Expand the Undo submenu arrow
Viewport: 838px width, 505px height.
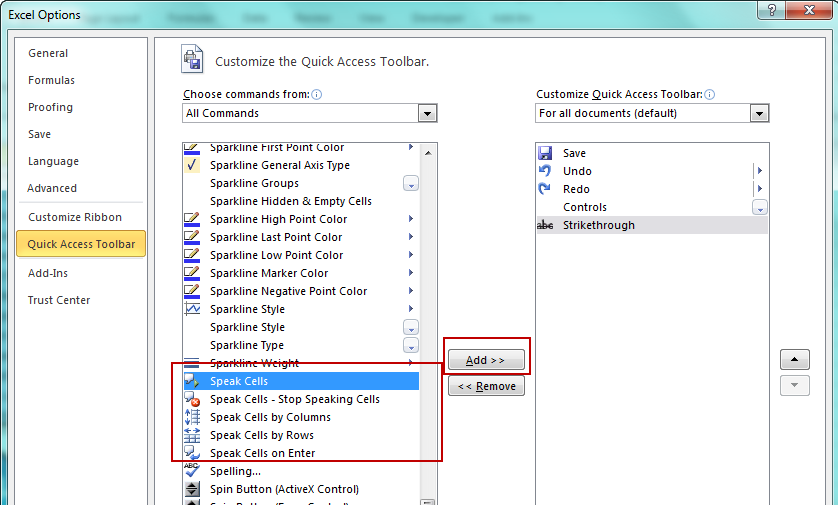click(x=759, y=171)
